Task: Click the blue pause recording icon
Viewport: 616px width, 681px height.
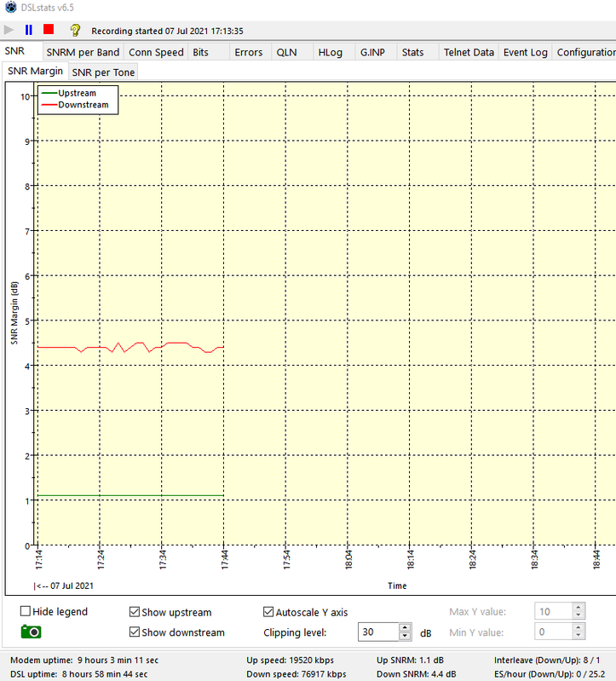Action: (29, 30)
